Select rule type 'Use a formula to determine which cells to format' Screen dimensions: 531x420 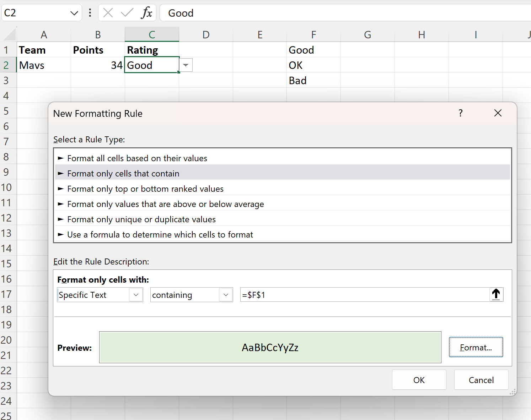pos(160,234)
